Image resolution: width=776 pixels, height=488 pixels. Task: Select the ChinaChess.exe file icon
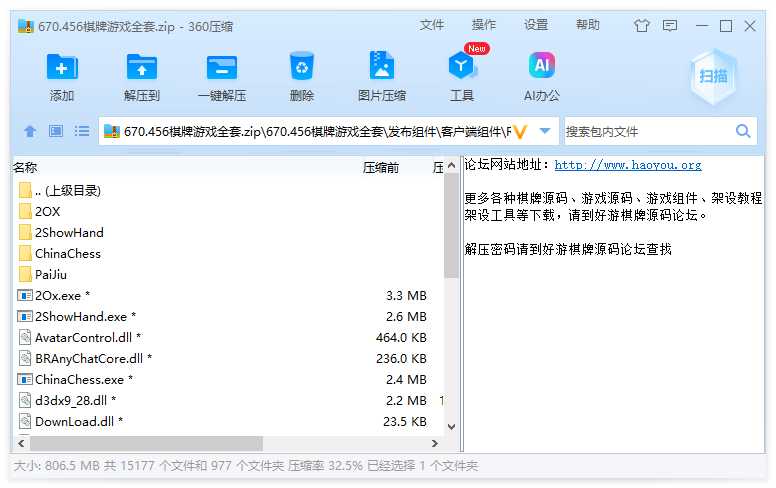25,380
